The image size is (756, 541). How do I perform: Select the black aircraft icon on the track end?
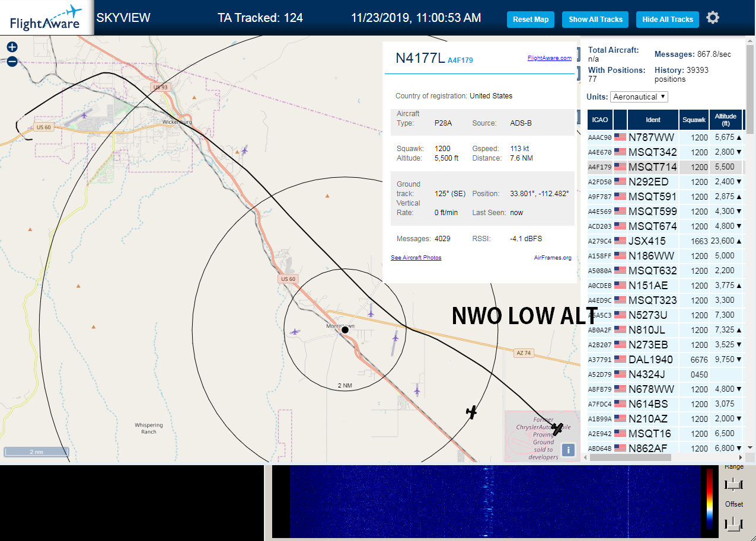(557, 428)
